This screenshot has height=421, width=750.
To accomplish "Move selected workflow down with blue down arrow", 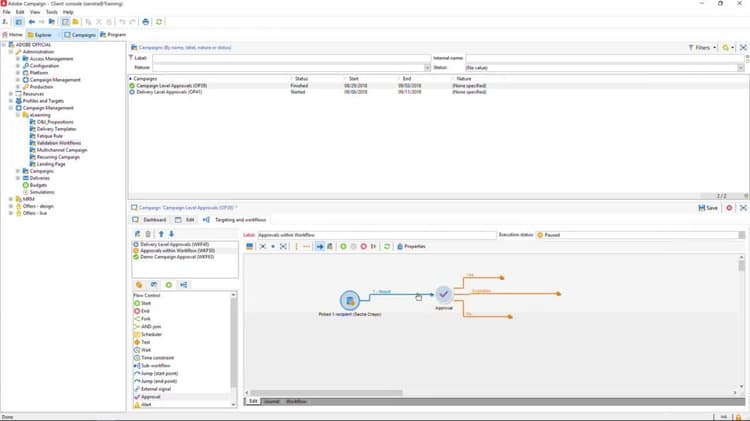I will click(171, 234).
